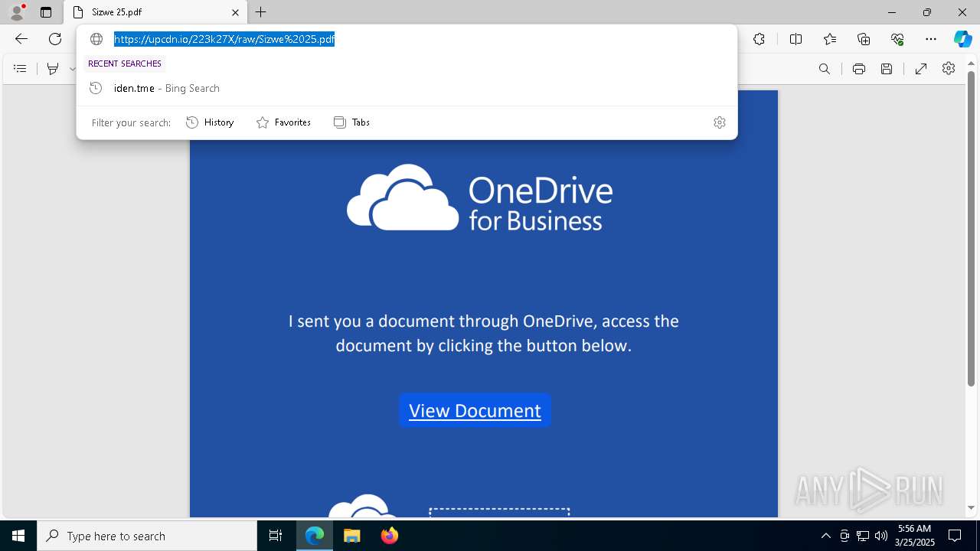Click the vertical scrollbar thumb
The image size is (980, 551).
971,229
